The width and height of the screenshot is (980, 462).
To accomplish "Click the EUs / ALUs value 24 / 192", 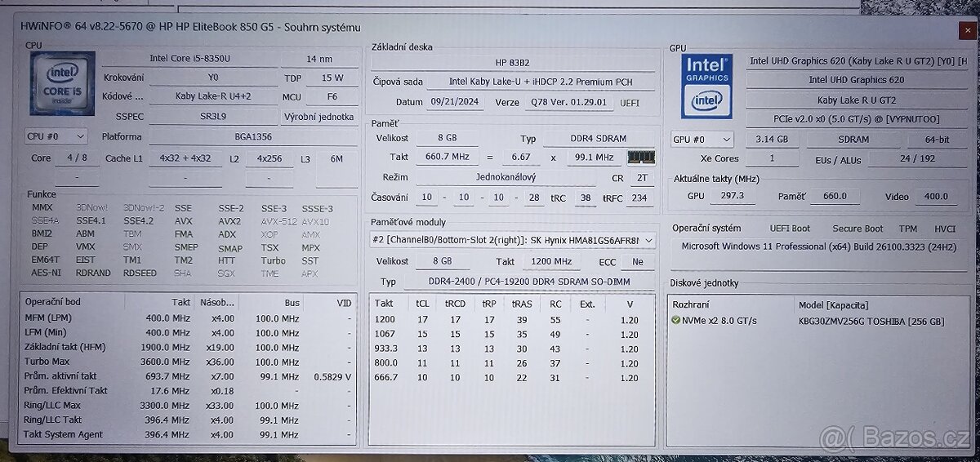I will [x=917, y=159].
